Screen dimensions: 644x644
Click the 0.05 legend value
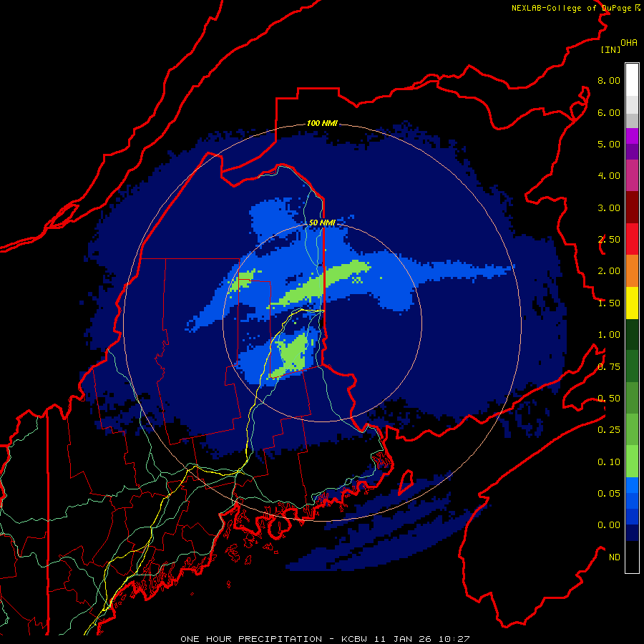point(609,494)
